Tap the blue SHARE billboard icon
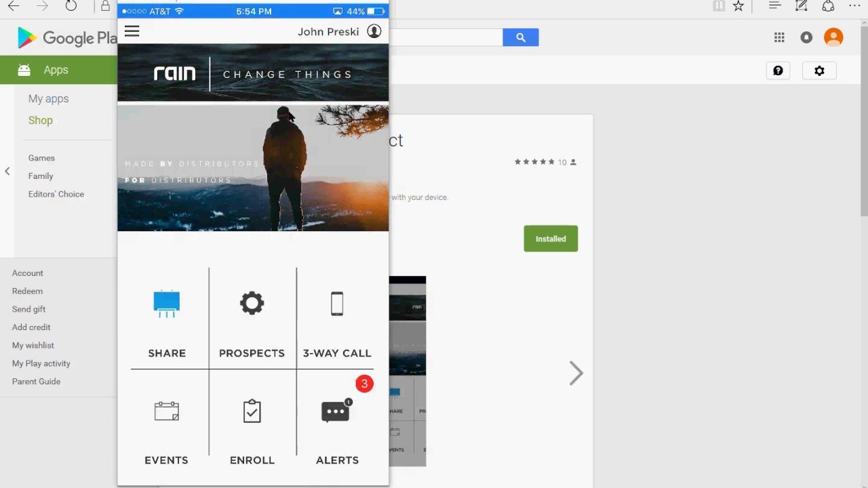The height and width of the screenshot is (488, 868). pos(166,304)
